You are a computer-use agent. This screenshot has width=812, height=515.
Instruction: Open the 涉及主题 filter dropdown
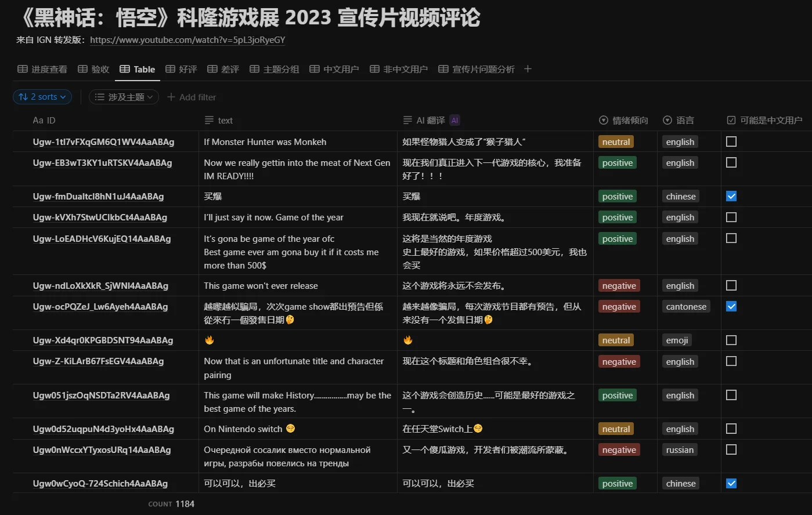124,97
